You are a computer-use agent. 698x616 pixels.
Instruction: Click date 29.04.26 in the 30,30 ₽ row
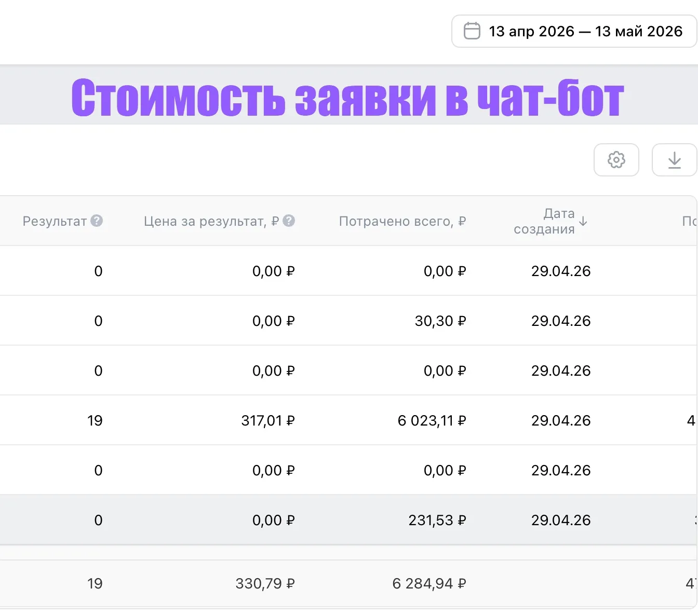click(x=561, y=321)
